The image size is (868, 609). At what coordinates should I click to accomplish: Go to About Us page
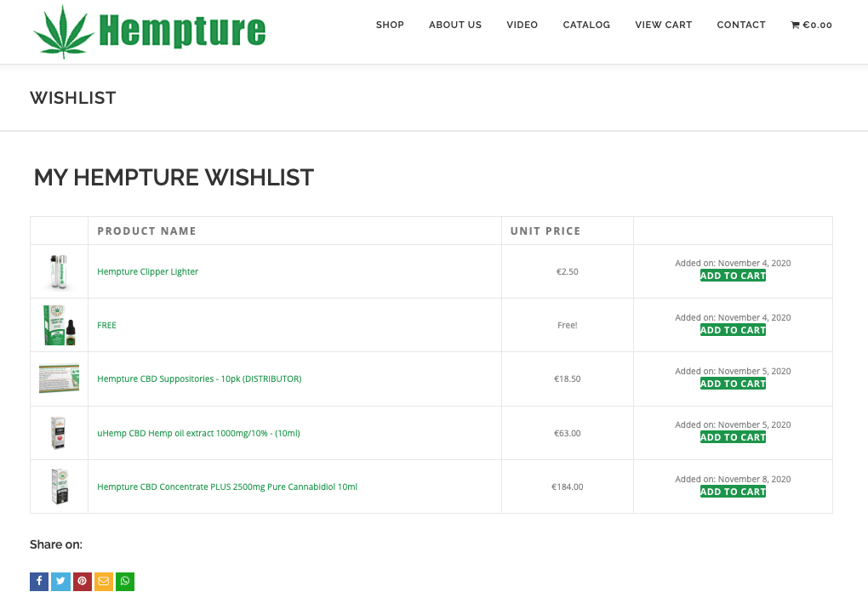[x=455, y=25]
